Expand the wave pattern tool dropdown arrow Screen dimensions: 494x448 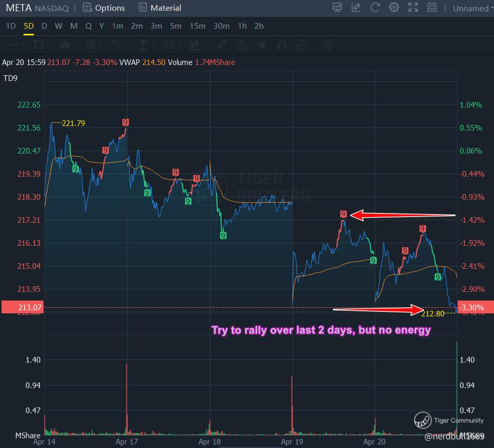point(75,45)
